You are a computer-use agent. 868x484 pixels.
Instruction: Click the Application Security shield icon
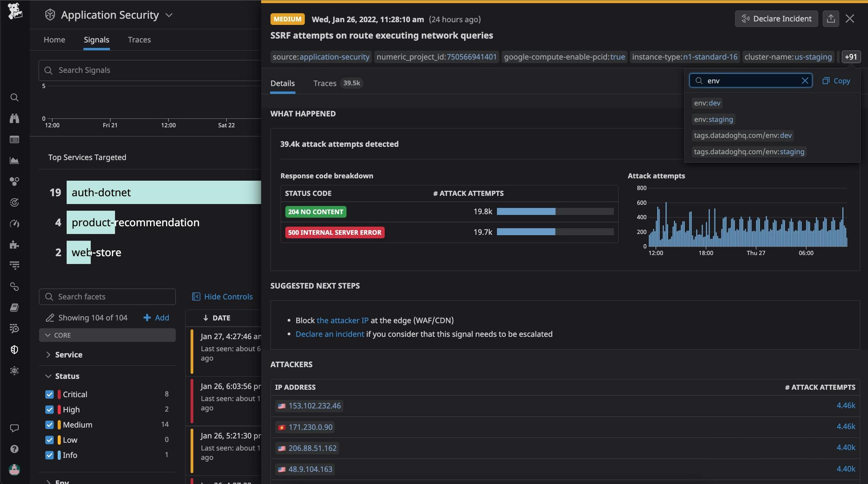(49, 15)
